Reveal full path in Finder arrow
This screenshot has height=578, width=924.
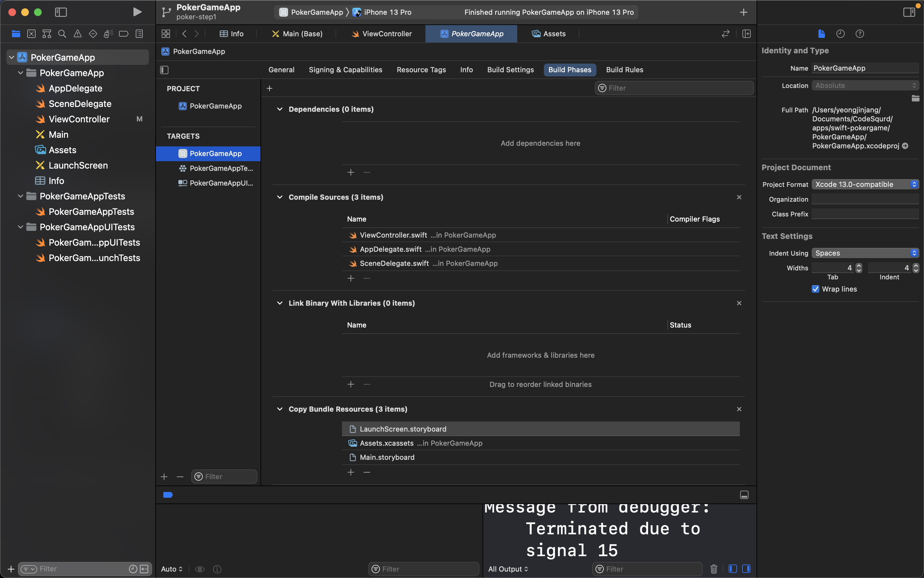pyautogui.click(x=905, y=146)
